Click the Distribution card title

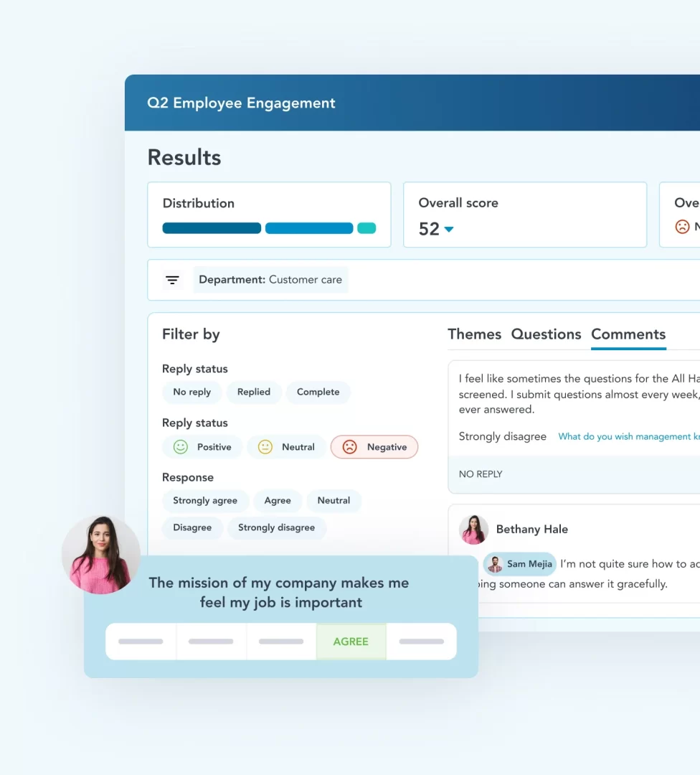coord(199,203)
